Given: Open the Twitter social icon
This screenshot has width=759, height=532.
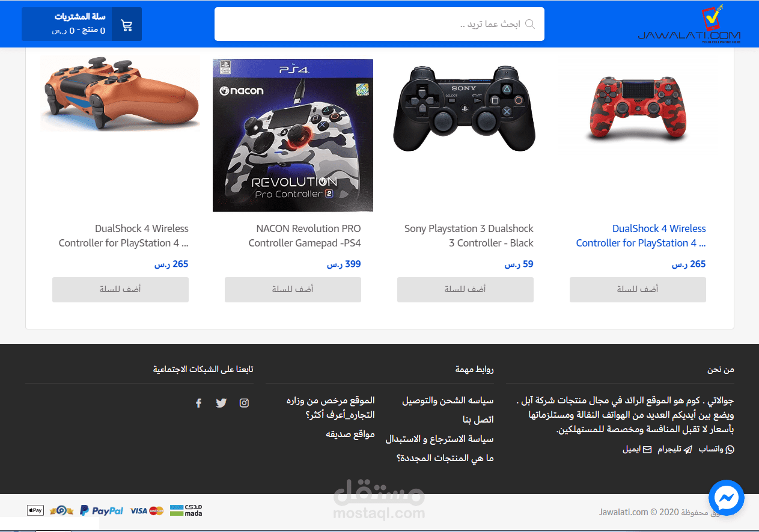Looking at the screenshot, I should pyautogui.click(x=221, y=403).
